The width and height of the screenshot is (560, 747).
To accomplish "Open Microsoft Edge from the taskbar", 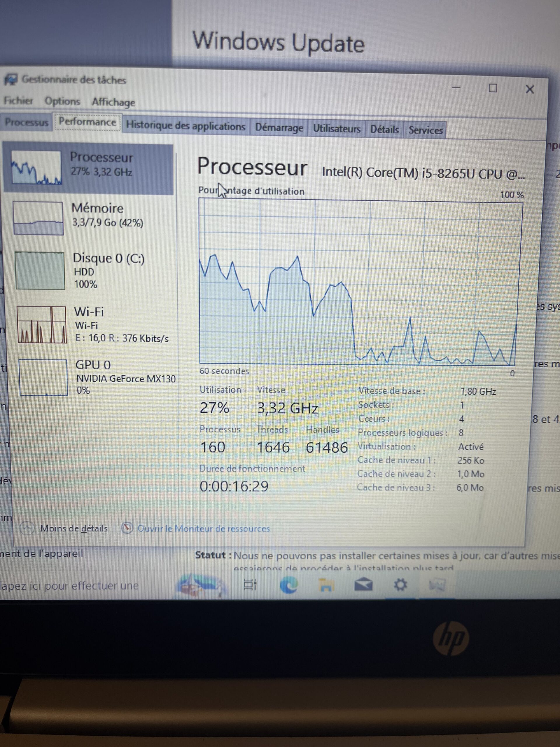I will 289,584.
